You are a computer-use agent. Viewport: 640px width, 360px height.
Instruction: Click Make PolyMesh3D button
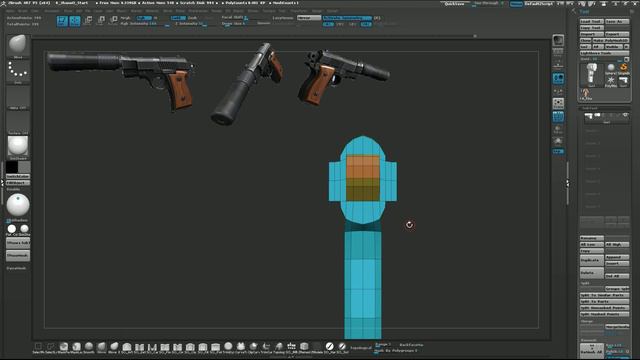611,40
